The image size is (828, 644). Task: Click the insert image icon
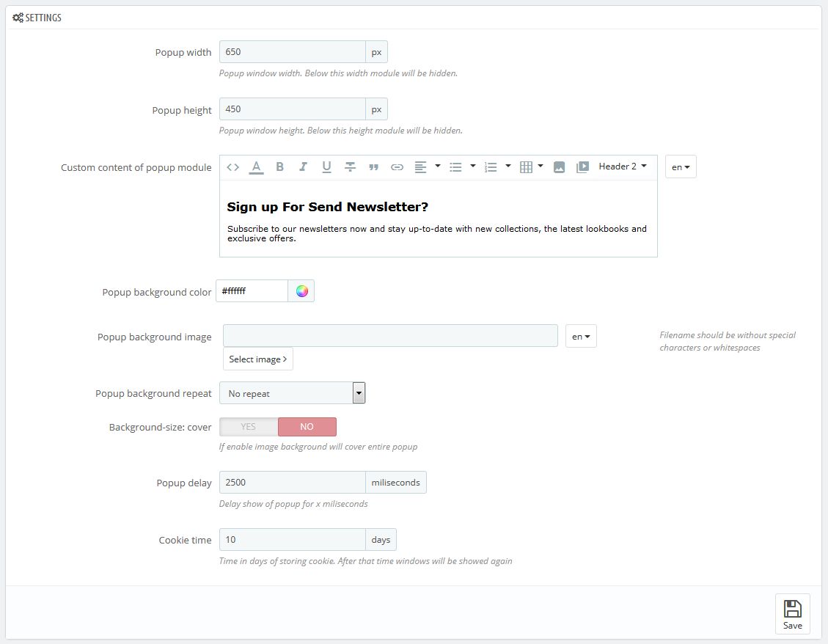(x=559, y=167)
